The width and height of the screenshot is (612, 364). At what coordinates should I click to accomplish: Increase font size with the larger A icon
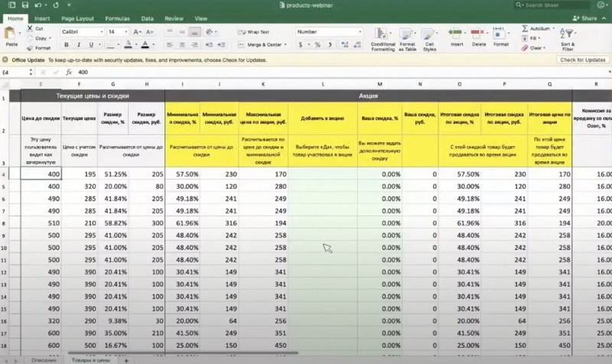pyautogui.click(x=137, y=32)
